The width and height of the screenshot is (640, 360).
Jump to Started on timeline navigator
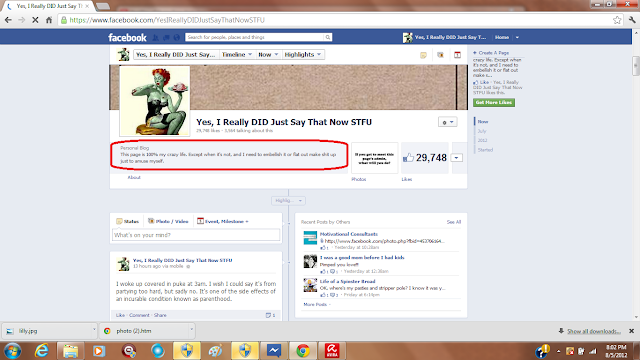point(485,150)
